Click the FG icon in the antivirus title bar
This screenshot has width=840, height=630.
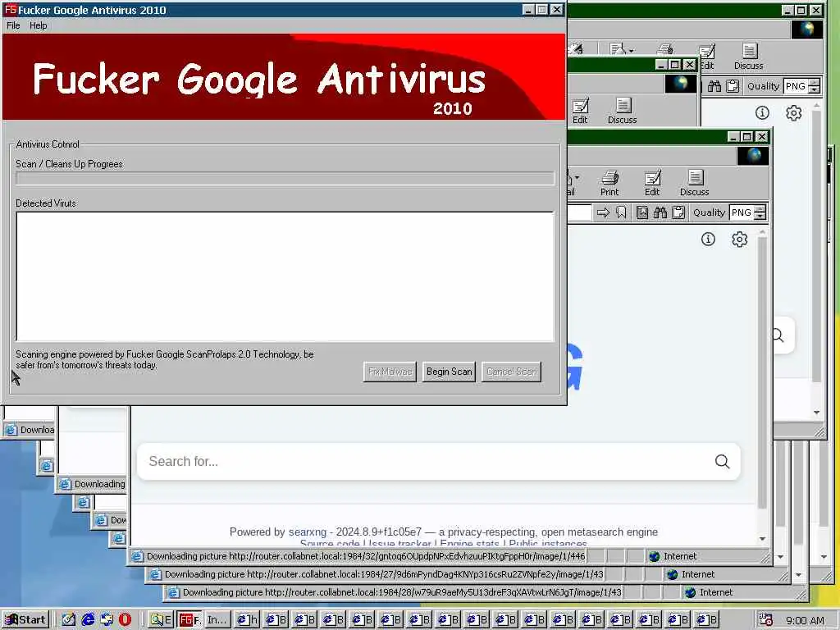pos(10,10)
